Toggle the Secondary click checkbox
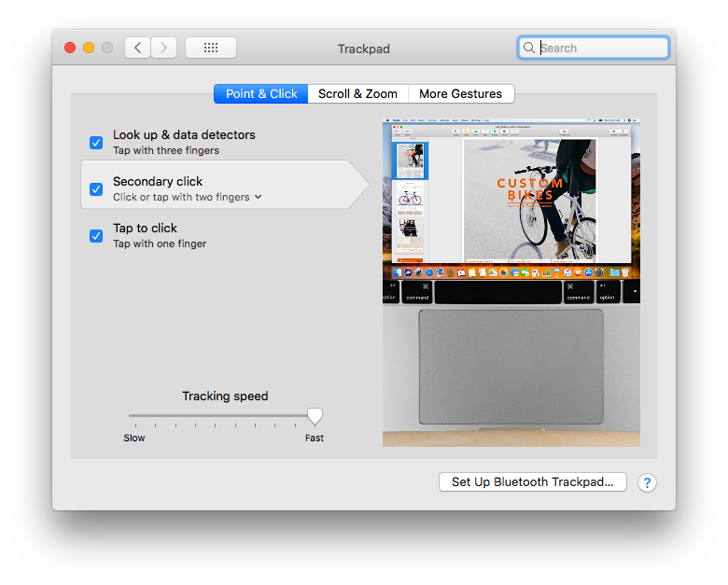The image size is (728, 585). 96,189
